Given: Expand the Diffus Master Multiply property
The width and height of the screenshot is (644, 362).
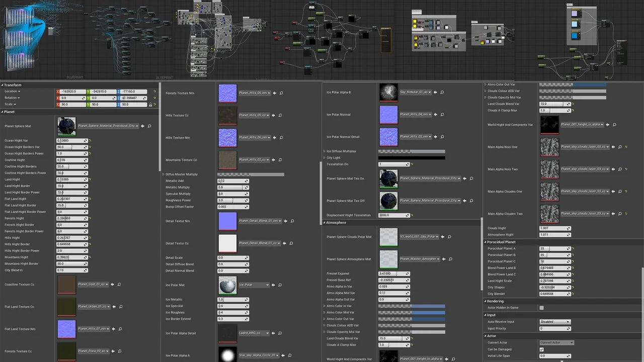Looking at the screenshot, I should tap(164, 174).
